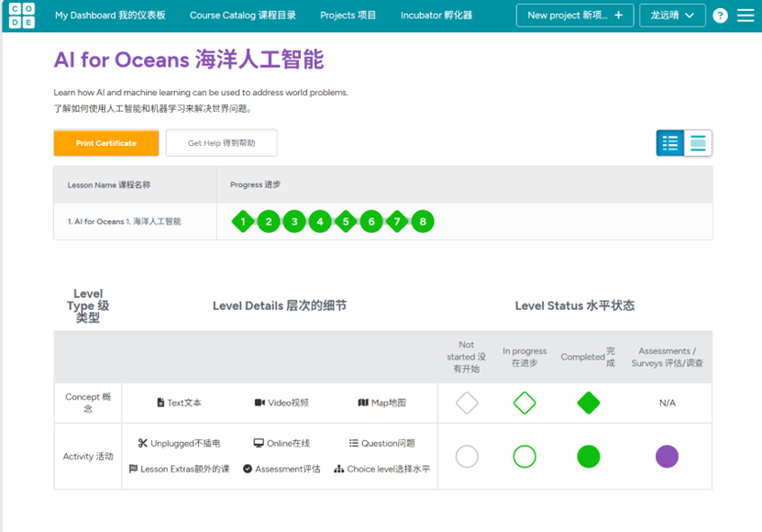Image resolution: width=762 pixels, height=532 pixels.
Task: Click the Text document icon
Action: click(x=160, y=403)
